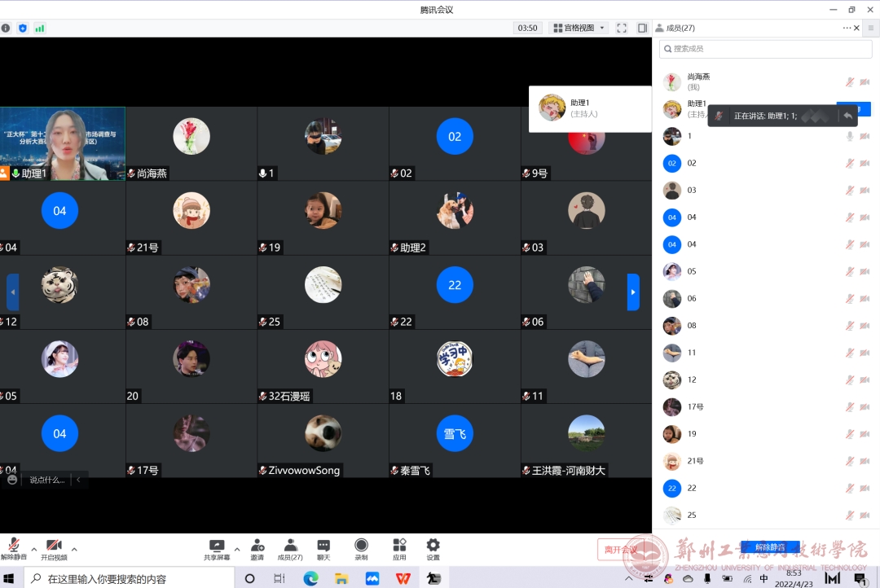880x588 pixels.
Task: Turn on camera with 开启视频
Action: (54, 550)
